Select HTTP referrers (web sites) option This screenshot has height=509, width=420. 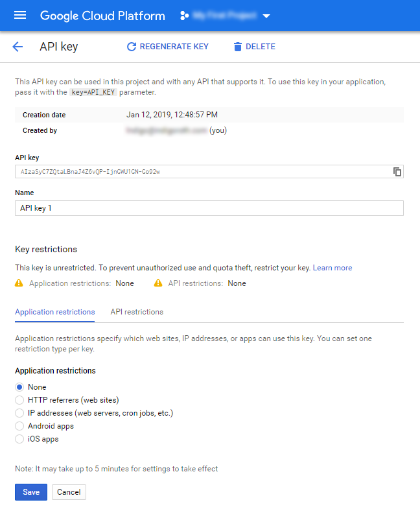[x=19, y=400]
